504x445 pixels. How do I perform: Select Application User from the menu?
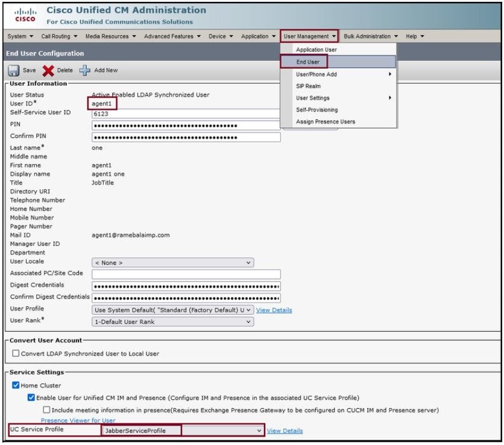coord(317,50)
